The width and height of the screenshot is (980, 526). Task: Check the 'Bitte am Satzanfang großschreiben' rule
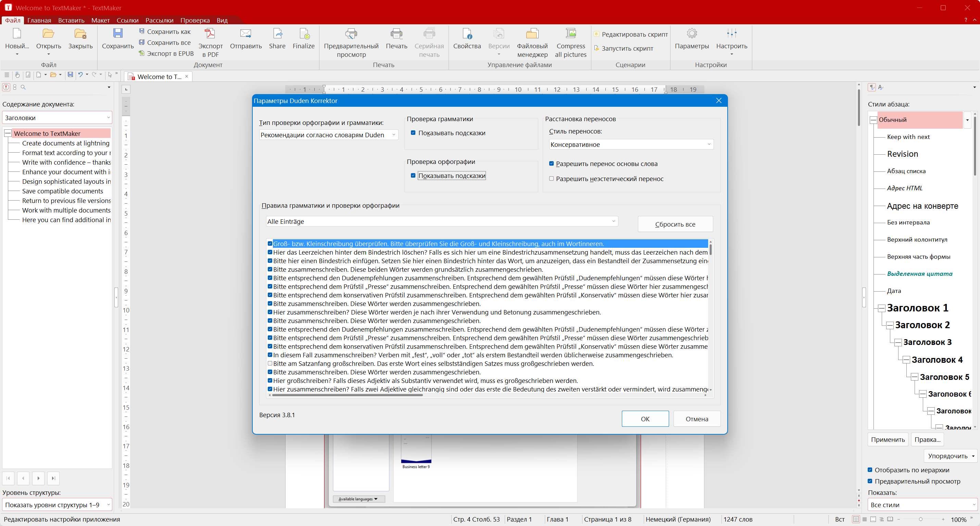click(x=270, y=363)
